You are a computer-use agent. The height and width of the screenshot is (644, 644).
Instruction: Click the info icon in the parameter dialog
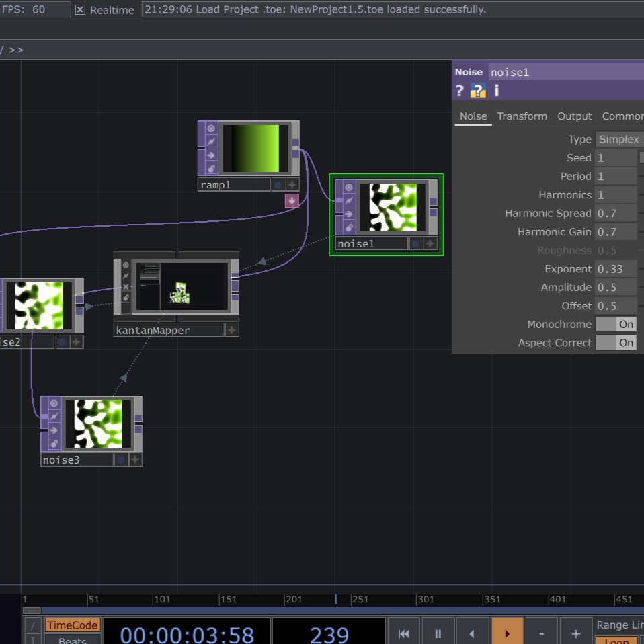tap(496, 91)
